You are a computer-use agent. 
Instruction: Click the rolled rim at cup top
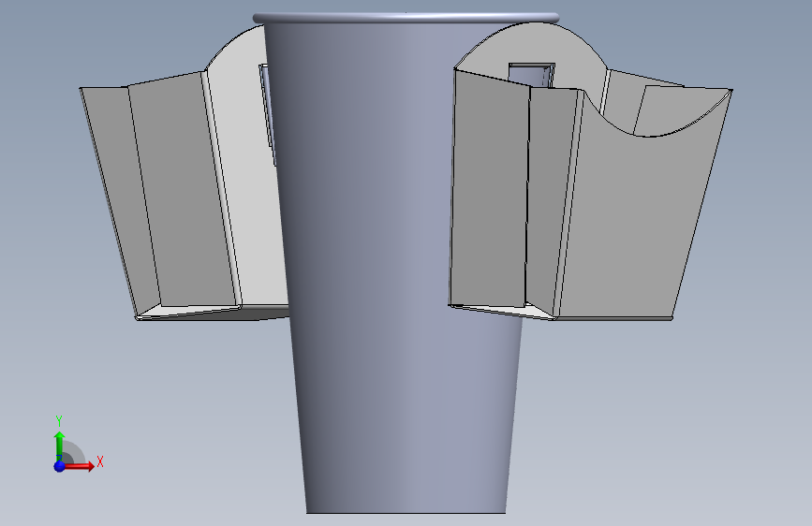(x=406, y=18)
